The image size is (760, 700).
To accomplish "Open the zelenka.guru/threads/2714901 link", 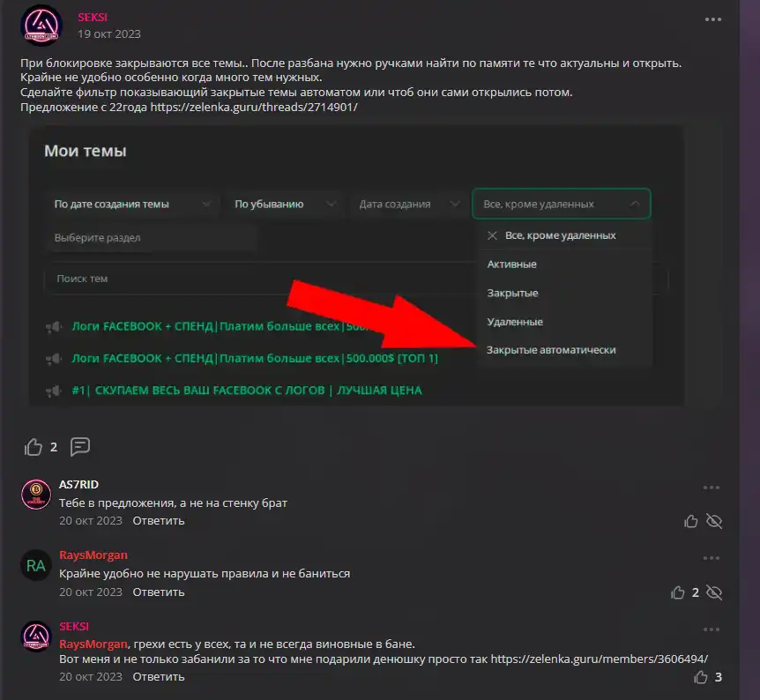I will (x=254, y=107).
